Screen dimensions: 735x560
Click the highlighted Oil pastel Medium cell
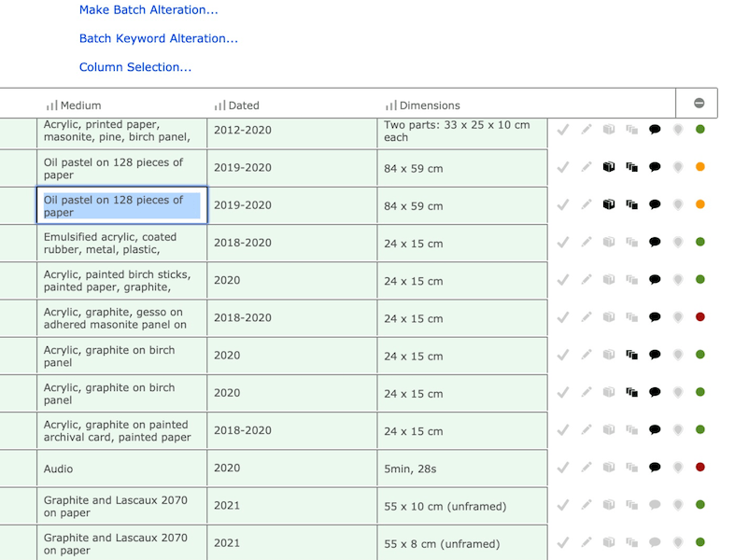click(121, 205)
